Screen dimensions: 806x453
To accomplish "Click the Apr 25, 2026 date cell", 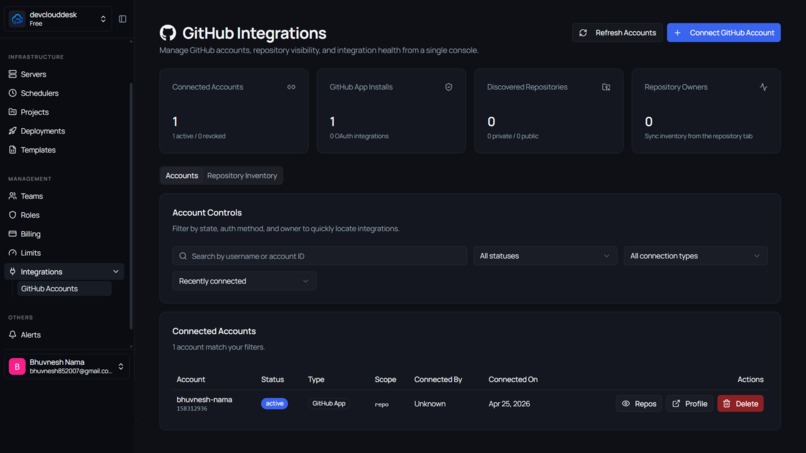I will [x=509, y=404].
